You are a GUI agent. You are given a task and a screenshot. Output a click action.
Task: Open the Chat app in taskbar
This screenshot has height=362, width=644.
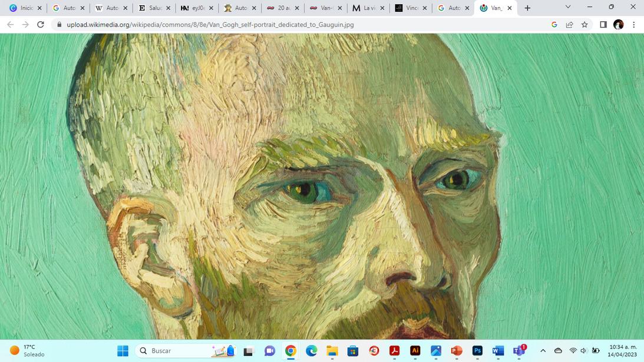point(269,351)
